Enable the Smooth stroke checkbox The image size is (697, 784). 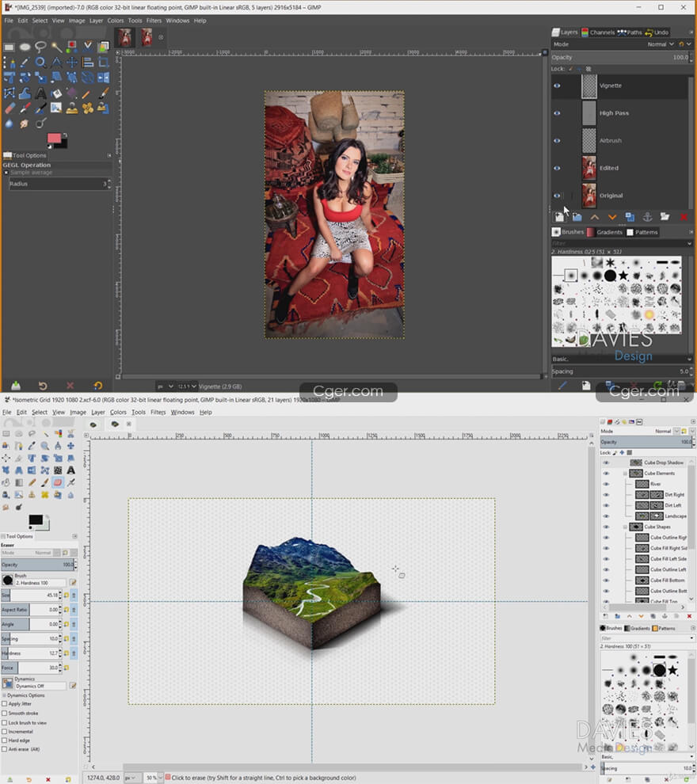tap(5, 714)
